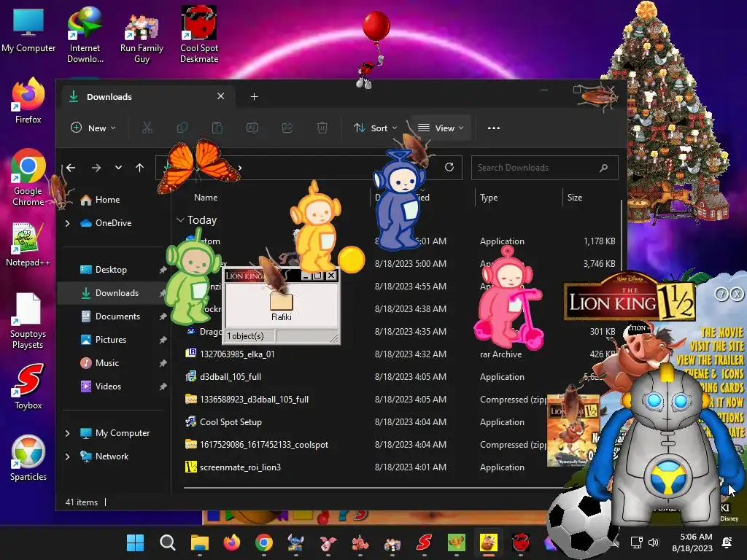Open recent locations dropdown arrow

(118, 168)
